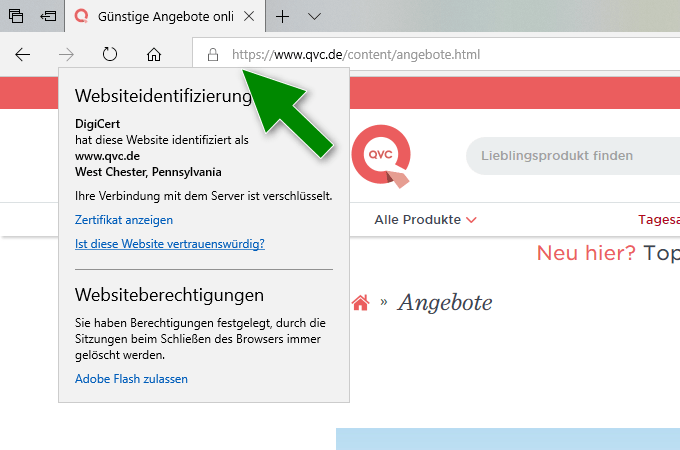Select the qvc.de address bar URL
This screenshot has width=680, height=450.
pyautogui.click(x=356, y=55)
